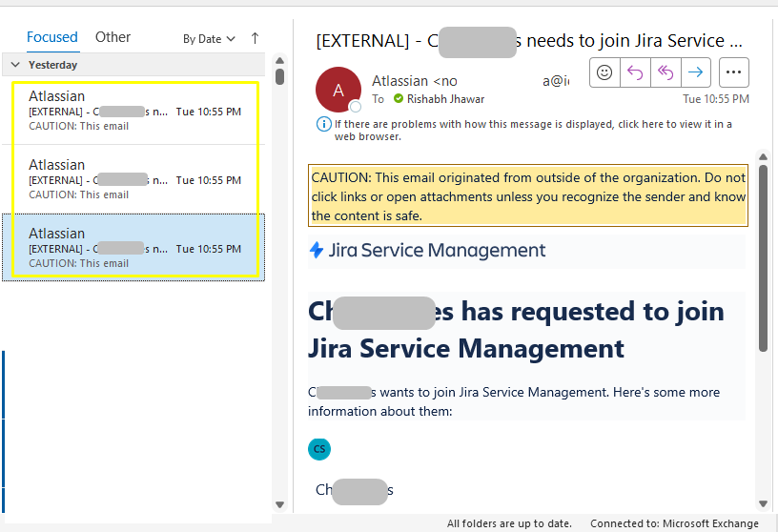The width and height of the screenshot is (778, 532).
Task: Open the By Date sort dropdown
Action: click(x=209, y=39)
